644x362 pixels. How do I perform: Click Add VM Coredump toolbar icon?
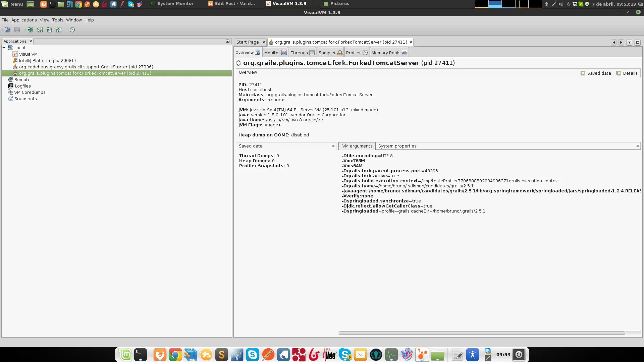pos(49,30)
